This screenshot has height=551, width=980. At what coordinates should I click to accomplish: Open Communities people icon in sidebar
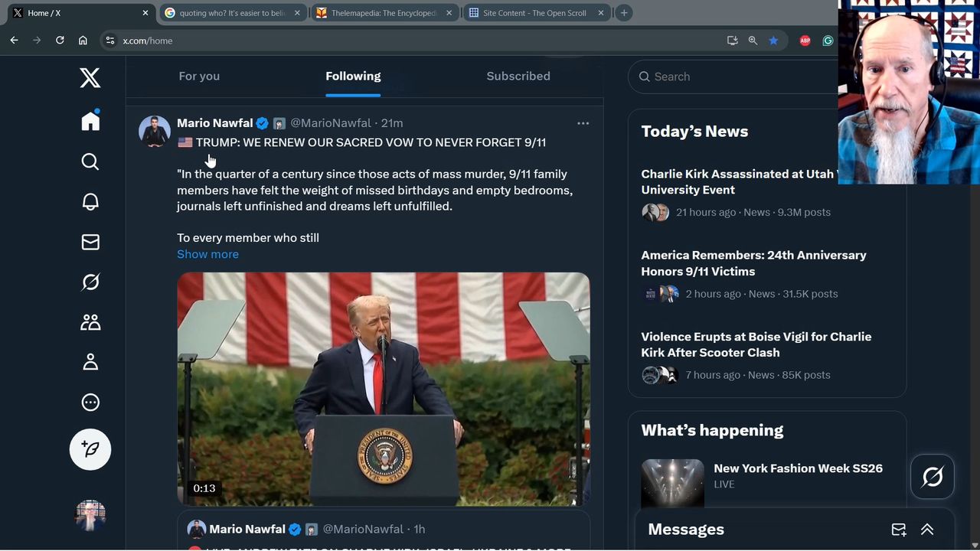(x=90, y=322)
